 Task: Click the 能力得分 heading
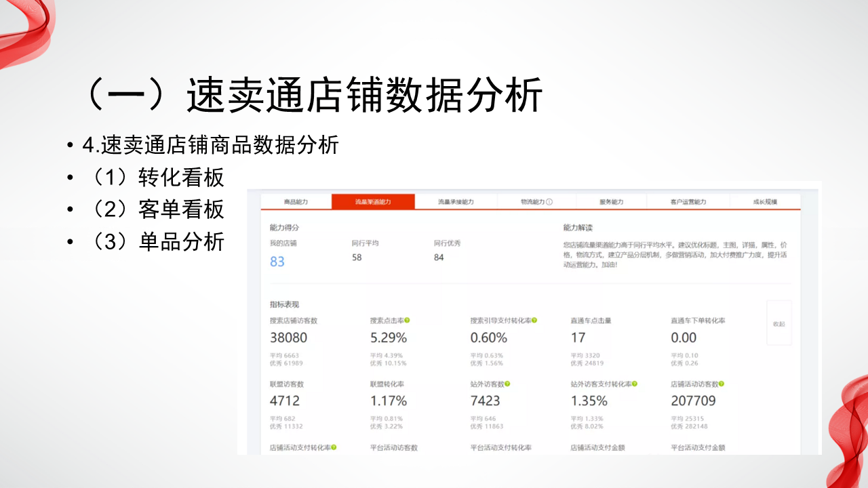click(284, 228)
